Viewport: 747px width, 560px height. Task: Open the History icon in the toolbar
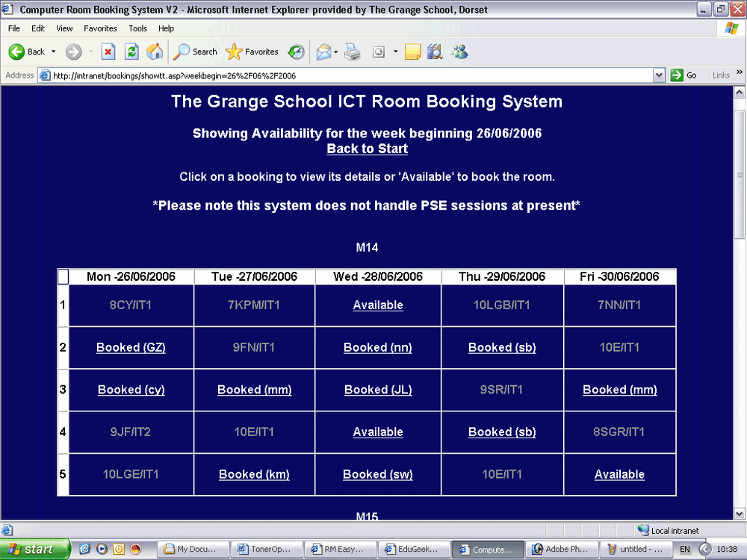[x=296, y=52]
